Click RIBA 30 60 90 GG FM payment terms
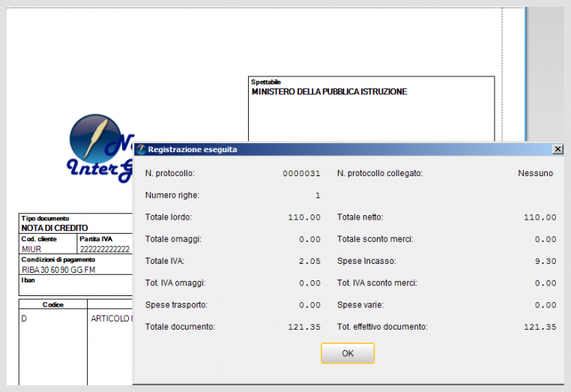The height and width of the screenshot is (392, 571). [x=58, y=270]
